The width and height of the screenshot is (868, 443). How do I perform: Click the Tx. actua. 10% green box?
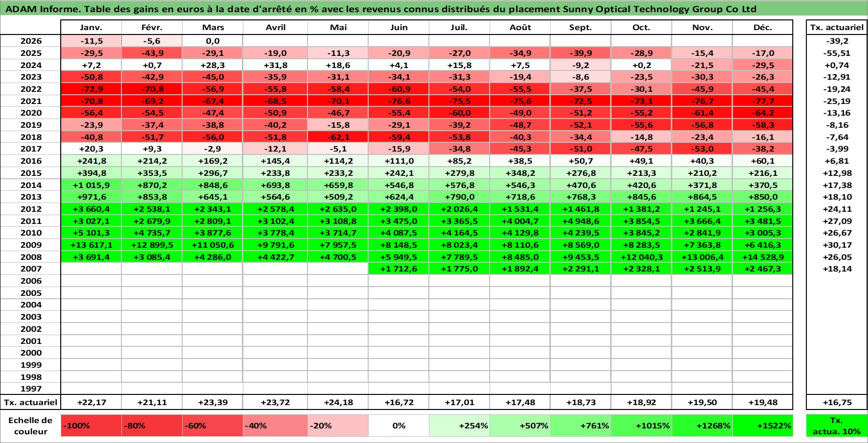[837, 426]
